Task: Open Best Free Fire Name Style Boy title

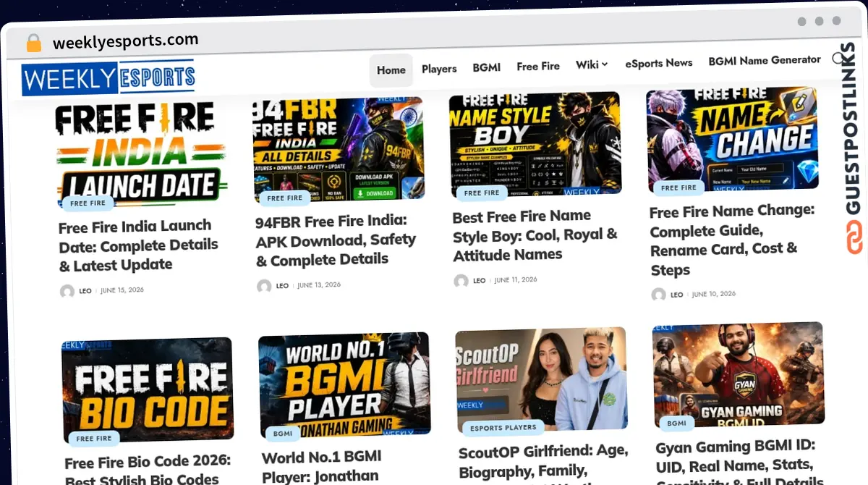Action: (535, 235)
